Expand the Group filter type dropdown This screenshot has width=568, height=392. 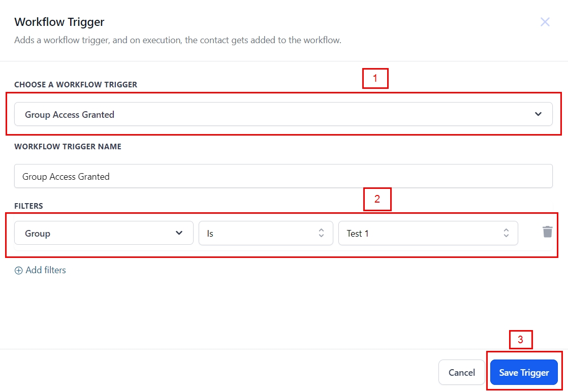coord(104,233)
